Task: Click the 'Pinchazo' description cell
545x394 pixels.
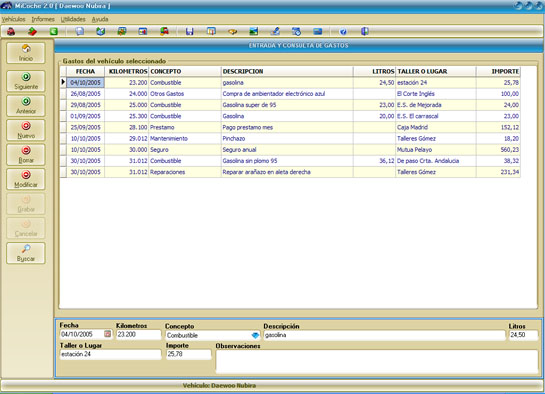Action: [287, 138]
